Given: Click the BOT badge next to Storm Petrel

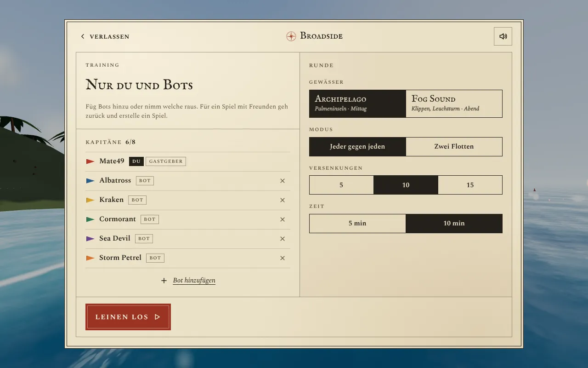Looking at the screenshot, I should (x=155, y=258).
